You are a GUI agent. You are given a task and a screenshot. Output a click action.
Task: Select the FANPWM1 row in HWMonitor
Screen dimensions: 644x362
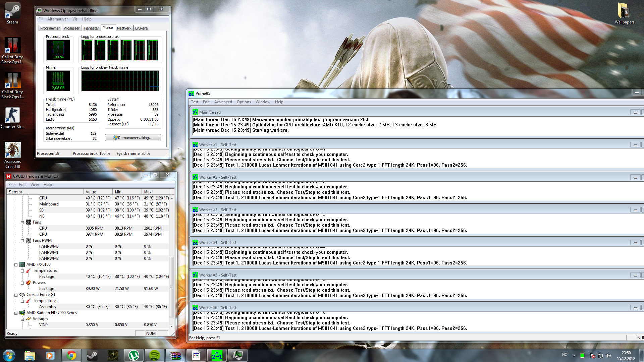(88, 252)
